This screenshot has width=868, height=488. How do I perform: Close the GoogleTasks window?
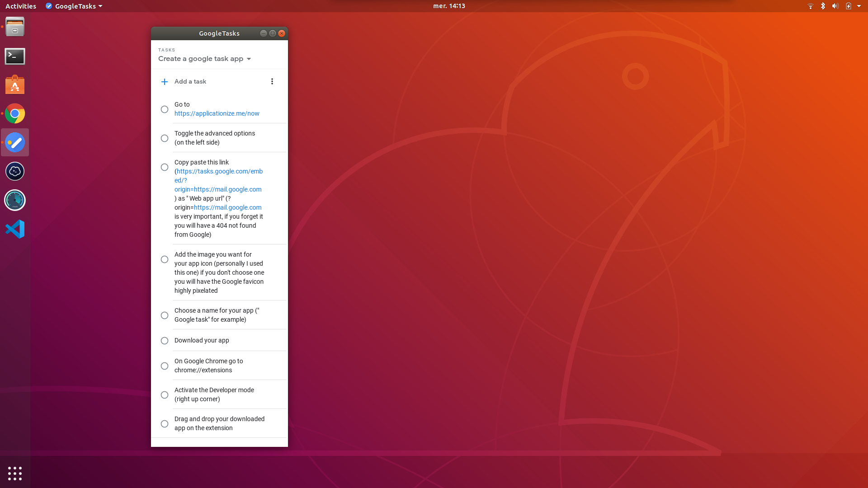(x=282, y=33)
